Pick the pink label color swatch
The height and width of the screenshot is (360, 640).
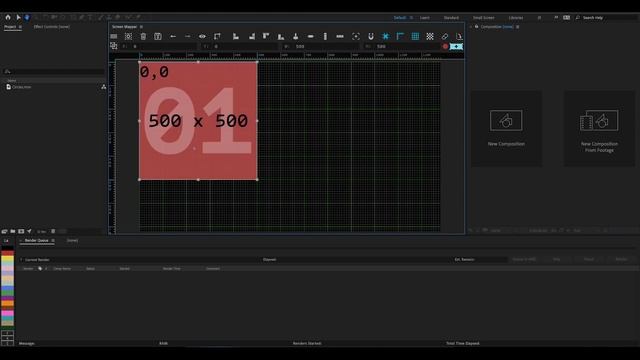7,313
